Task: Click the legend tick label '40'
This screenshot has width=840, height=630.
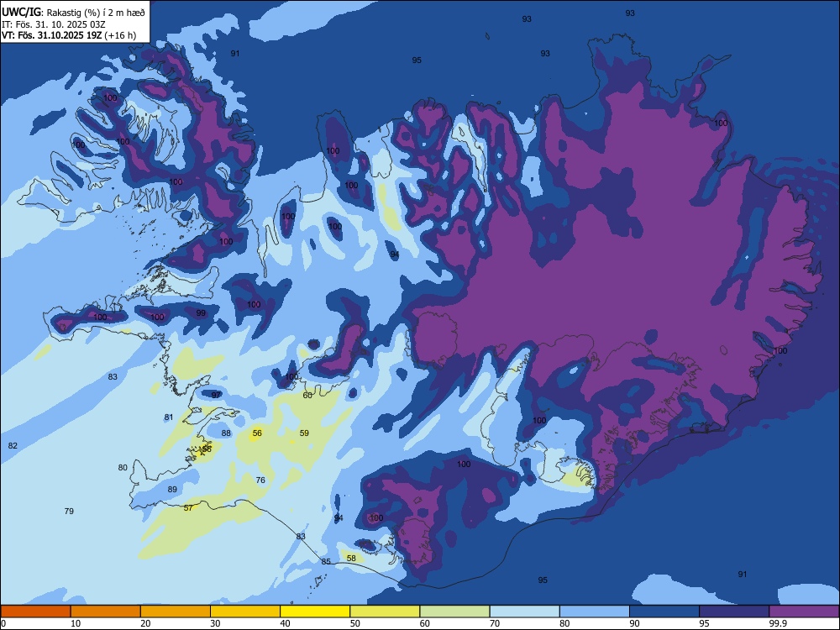Action: (x=285, y=623)
